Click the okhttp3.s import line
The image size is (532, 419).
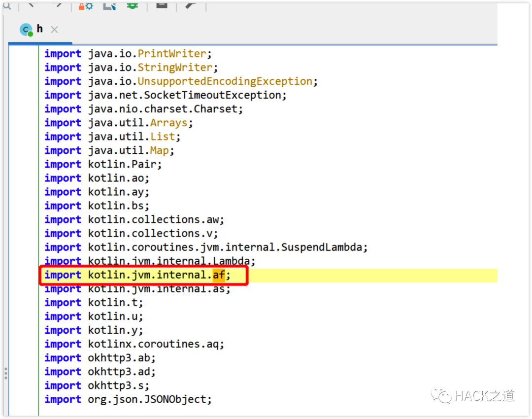point(97,385)
